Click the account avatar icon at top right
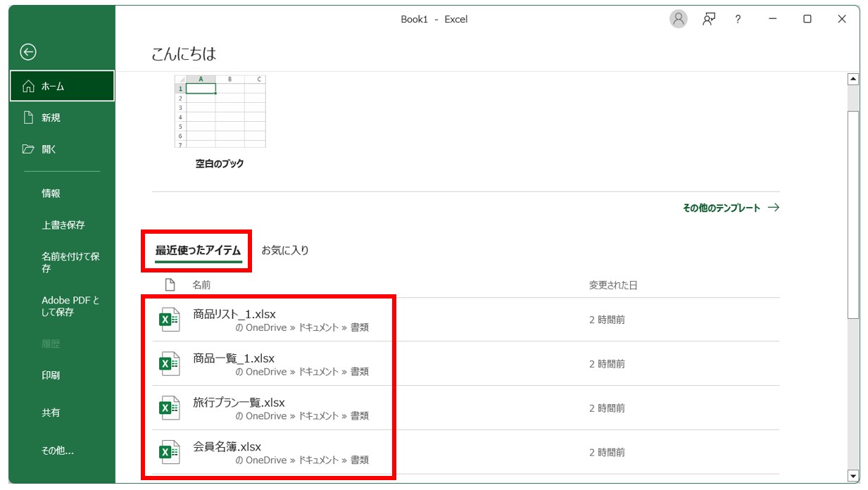The height and width of the screenshot is (490, 868). (x=677, y=19)
